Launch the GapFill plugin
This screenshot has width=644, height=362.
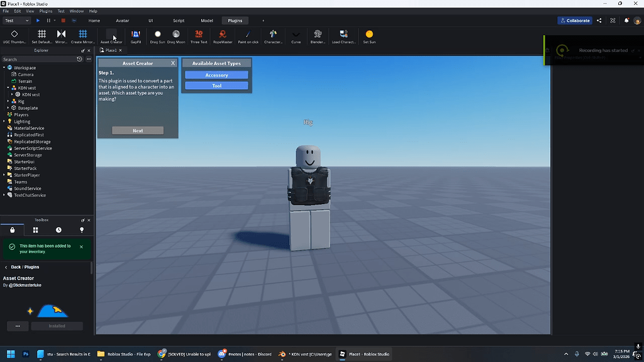(136, 36)
